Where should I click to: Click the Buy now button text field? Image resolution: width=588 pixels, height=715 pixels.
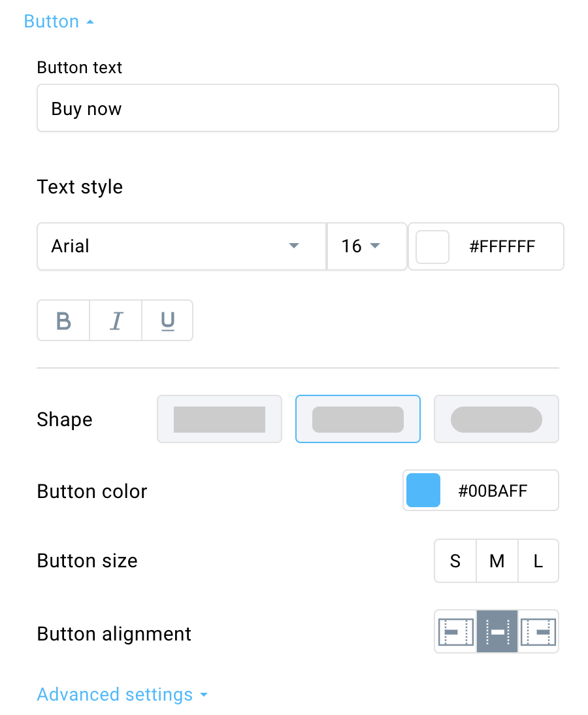tap(298, 108)
